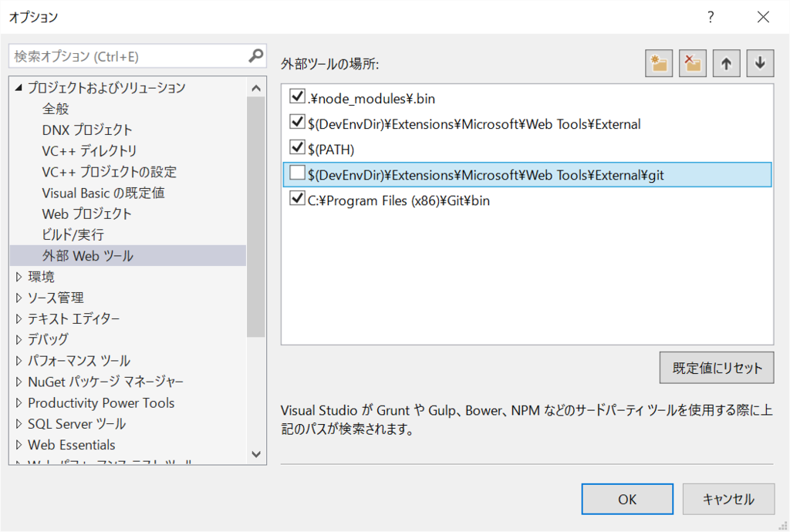Toggle the $(PATH) checkbox

pos(297,146)
